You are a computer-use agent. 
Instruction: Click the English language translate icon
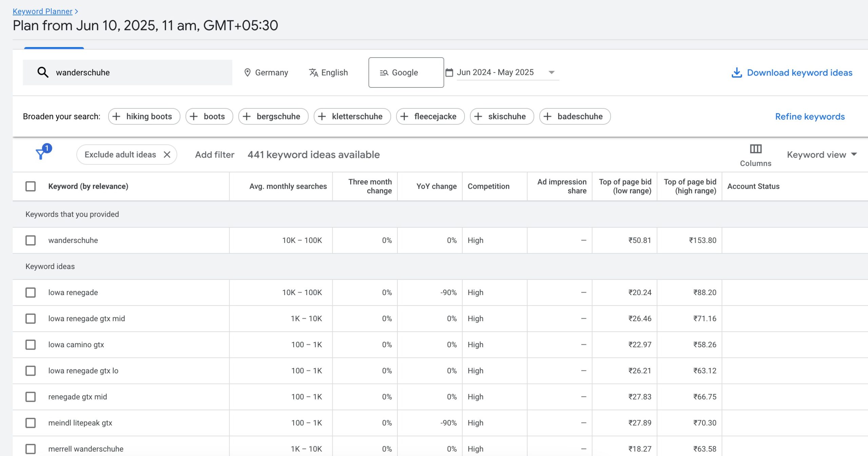pos(313,72)
